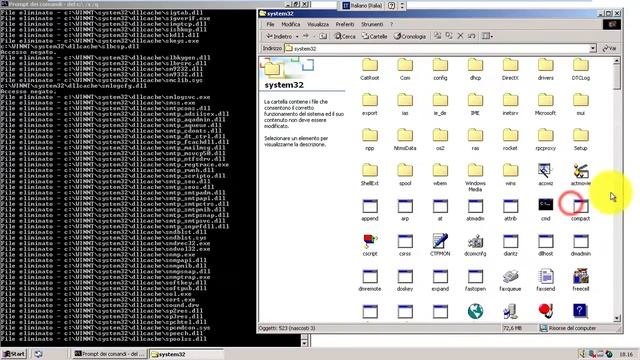This screenshot has height=360, width=640.
Task: Open the Com folder
Action: (405, 69)
